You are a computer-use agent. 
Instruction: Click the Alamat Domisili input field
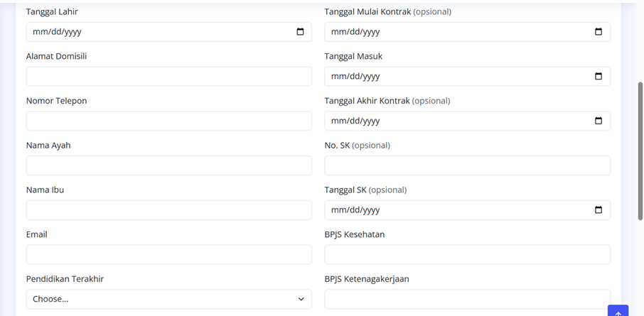click(168, 76)
